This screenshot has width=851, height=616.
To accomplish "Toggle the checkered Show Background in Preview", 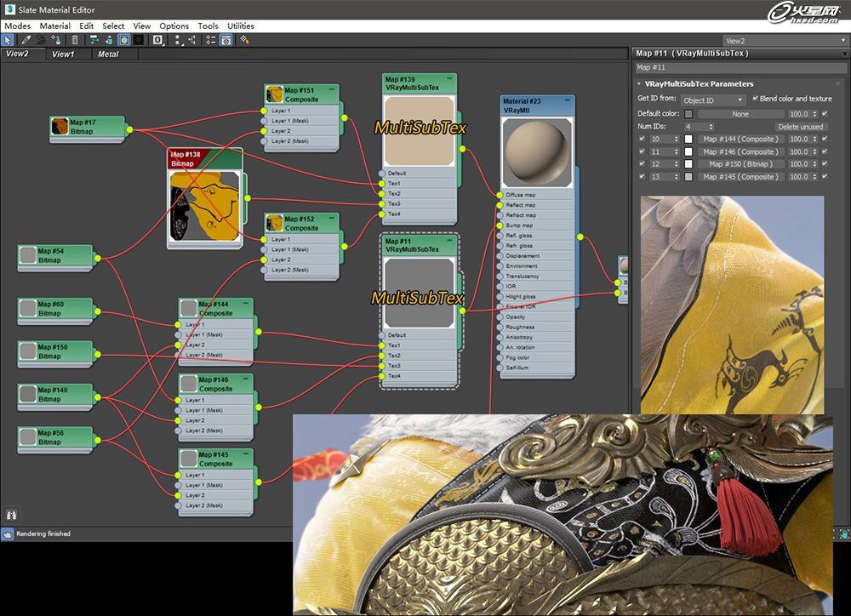I will click(139, 40).
